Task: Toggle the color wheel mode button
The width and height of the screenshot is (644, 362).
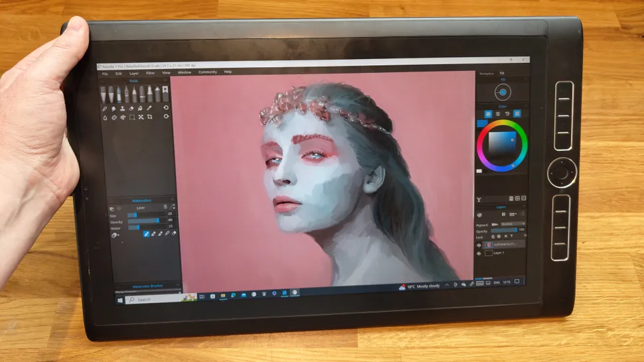Action: coord(488,114)
